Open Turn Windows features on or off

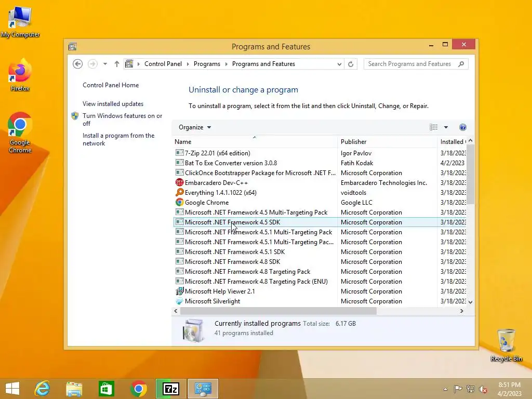point(123,119)
